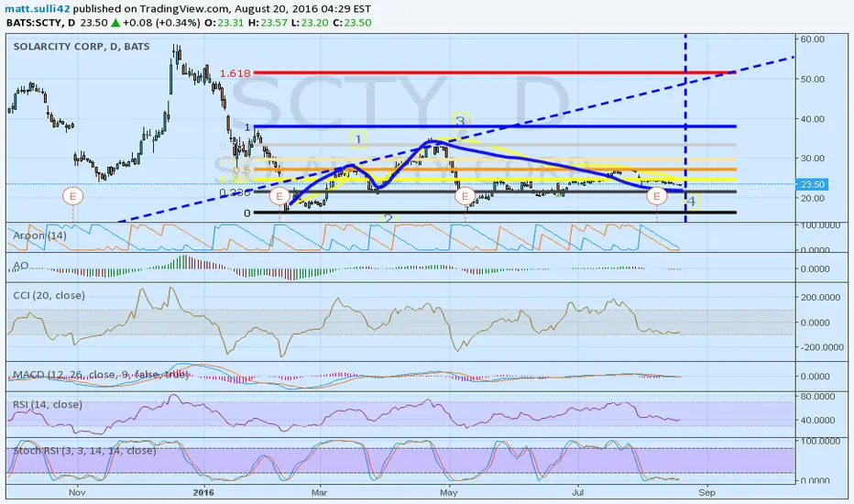Click the E earnings marker near May
Image resolution: width=854 pixels, height=504 pixels.
465,195
